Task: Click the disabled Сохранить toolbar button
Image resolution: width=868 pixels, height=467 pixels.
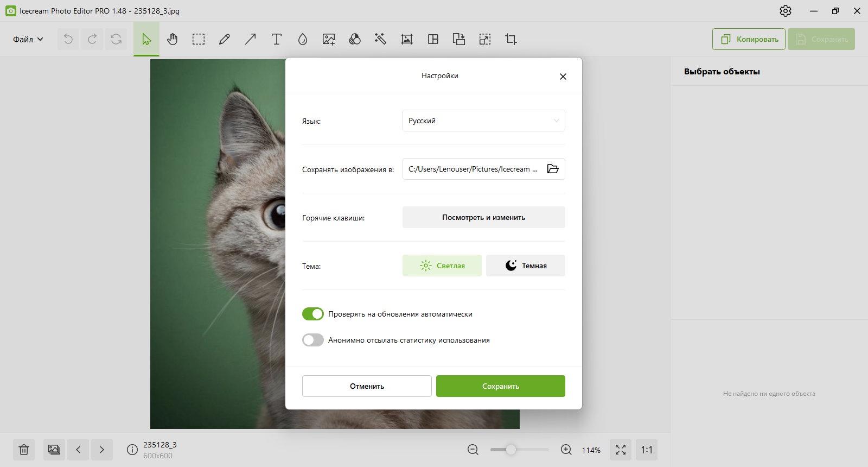Action: (821, 39)
